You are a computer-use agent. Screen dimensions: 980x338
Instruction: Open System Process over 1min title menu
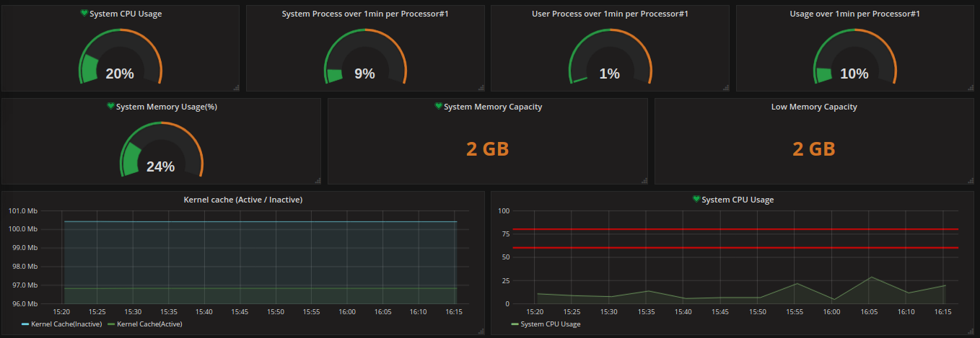365,14
